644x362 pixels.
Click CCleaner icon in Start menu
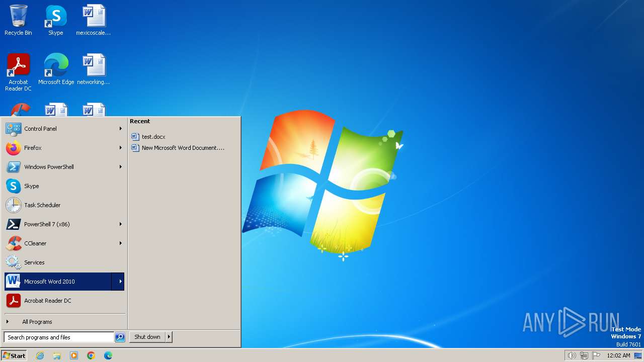pos(14,243)
